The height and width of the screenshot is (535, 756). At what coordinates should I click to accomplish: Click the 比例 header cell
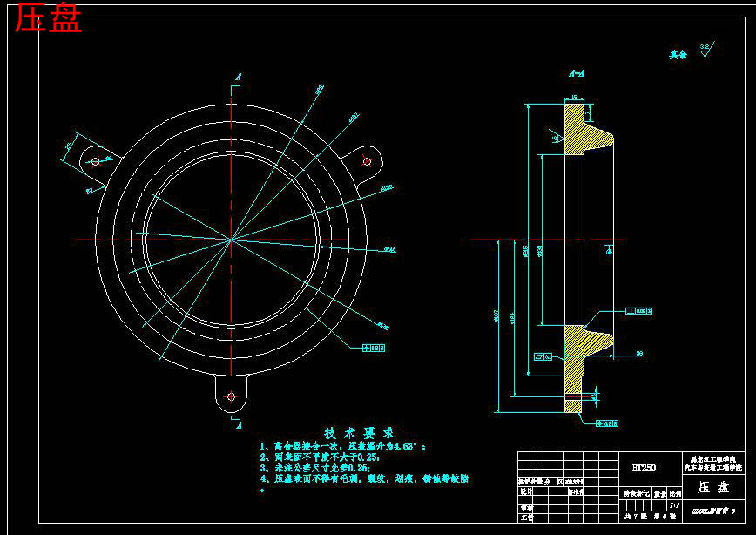[676, 493]
